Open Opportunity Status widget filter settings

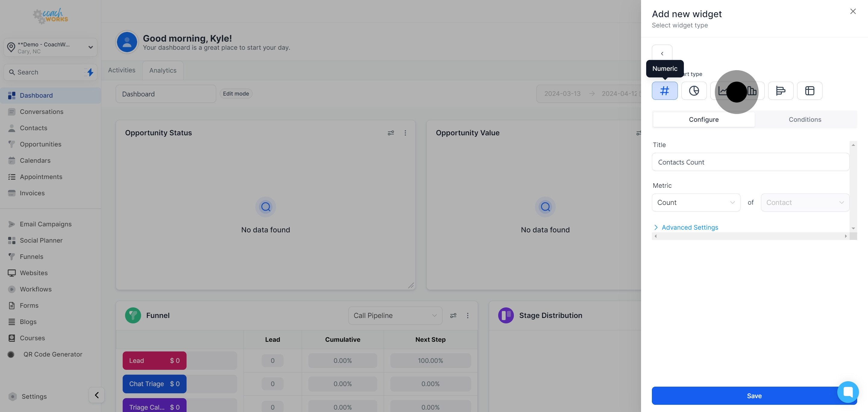coord(391,133)
